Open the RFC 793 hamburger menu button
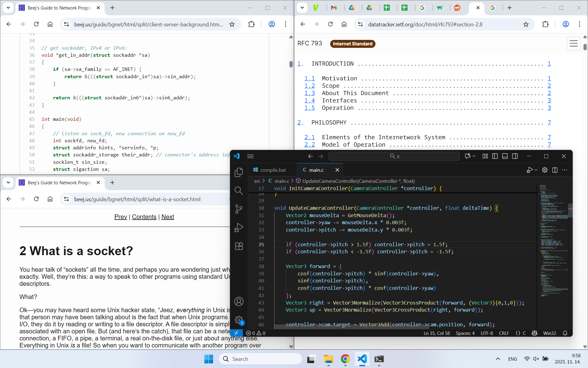The width and height of the screenshot is (588, 368). (x=574, y=44)
